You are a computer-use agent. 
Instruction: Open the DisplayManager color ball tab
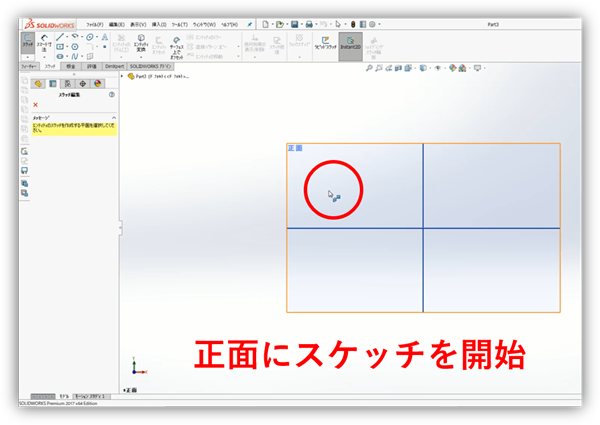point(98,84)
